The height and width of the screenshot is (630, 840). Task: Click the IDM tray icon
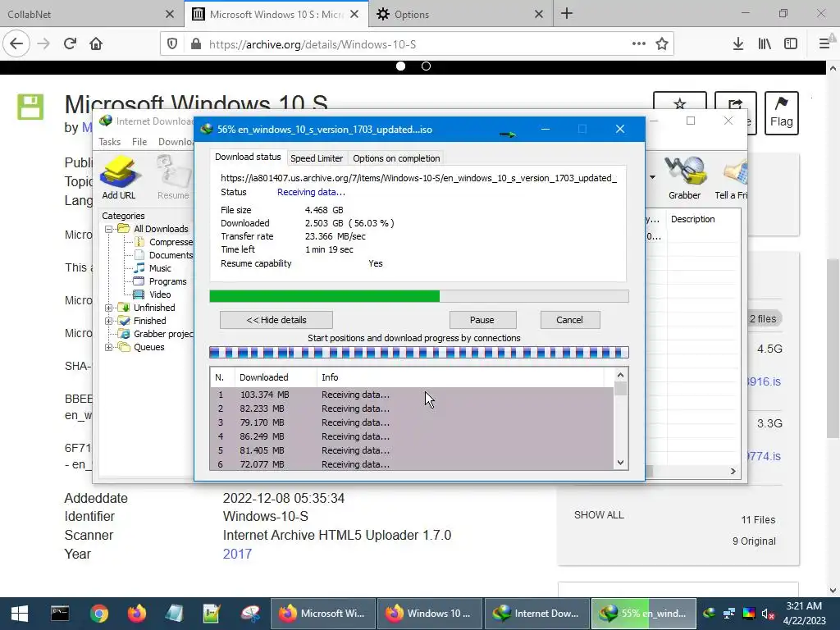coord(710,614)
